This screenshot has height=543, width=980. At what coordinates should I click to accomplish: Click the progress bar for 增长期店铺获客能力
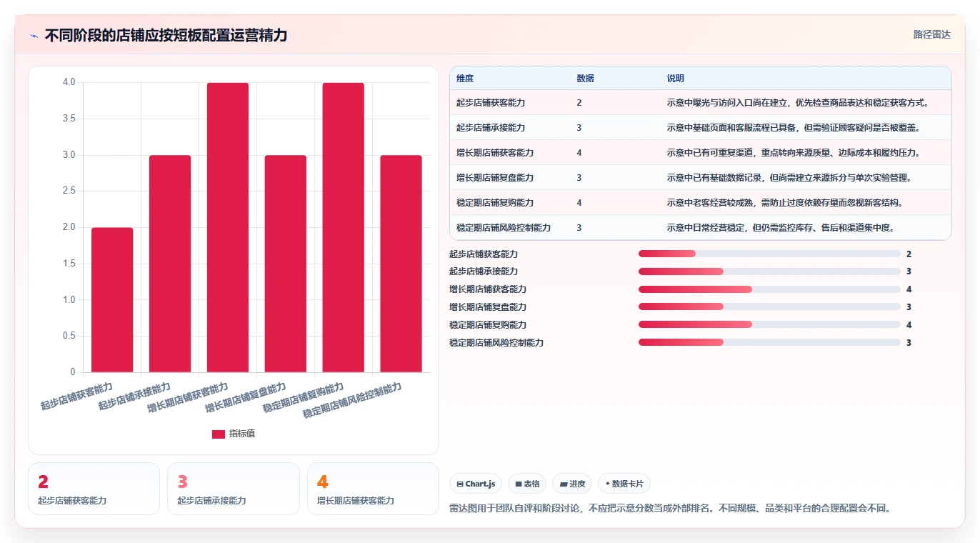click(769, 289)
